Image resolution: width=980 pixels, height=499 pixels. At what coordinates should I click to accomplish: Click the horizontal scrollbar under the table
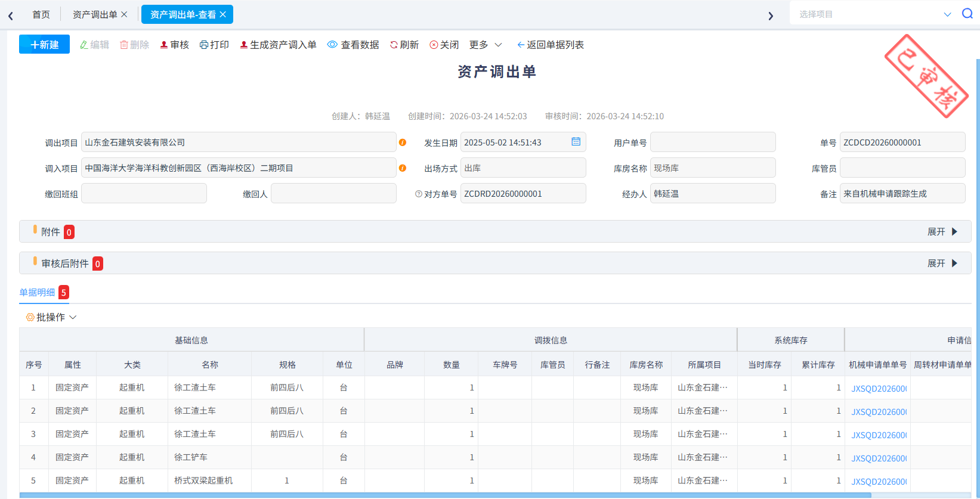tap(445, 495)
